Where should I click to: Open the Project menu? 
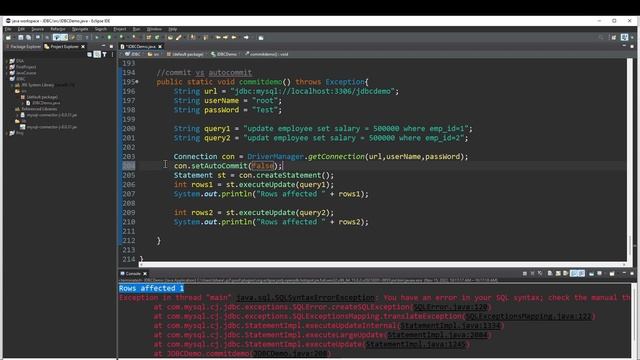(x=120, y=29)
